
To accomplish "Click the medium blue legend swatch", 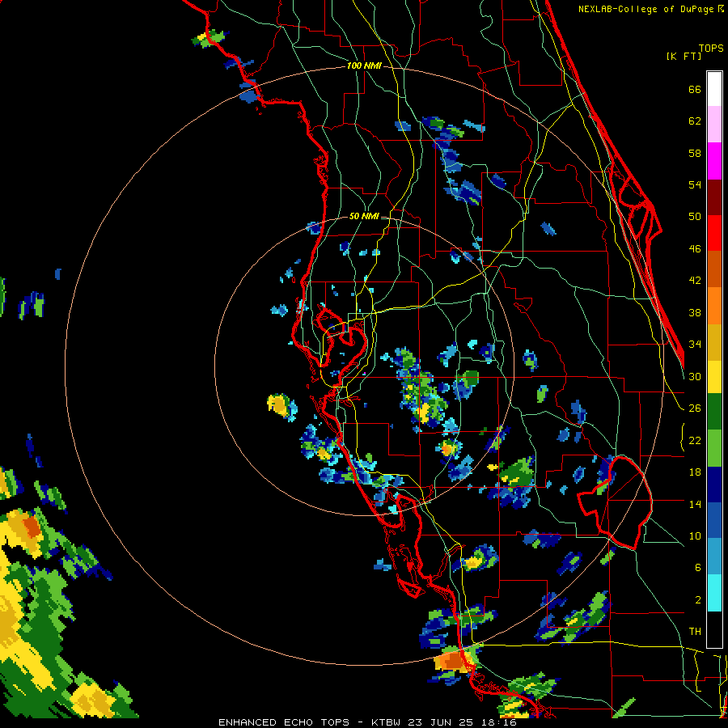I will [714, 521].
